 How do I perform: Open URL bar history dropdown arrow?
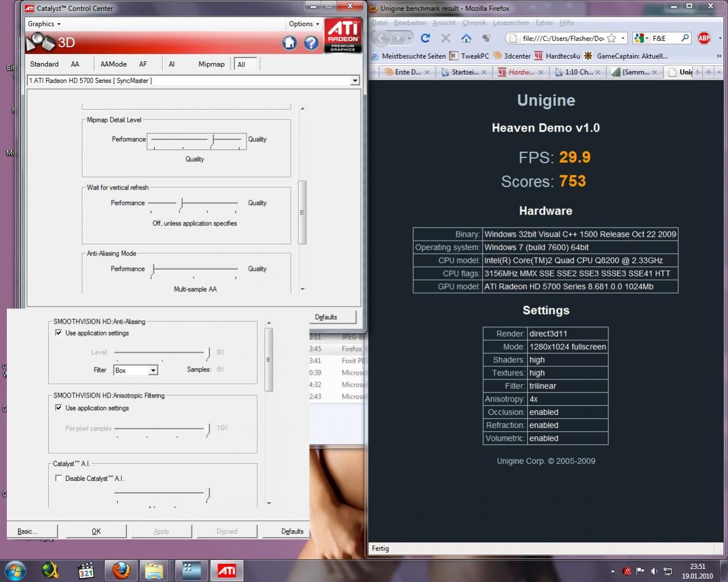[x=623, y=38]
